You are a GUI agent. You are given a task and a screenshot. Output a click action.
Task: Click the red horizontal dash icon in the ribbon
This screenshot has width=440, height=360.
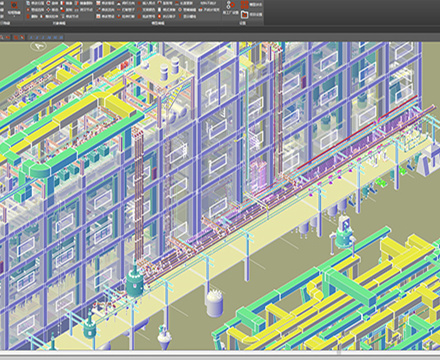point(119,10)
